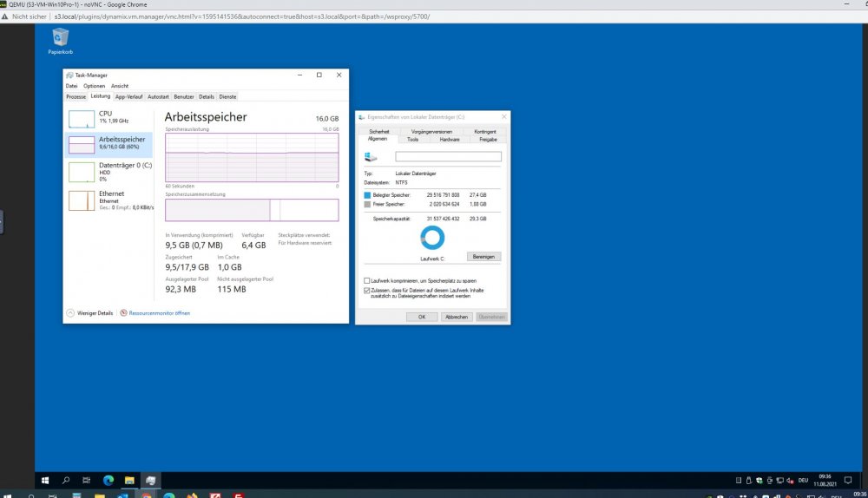
Task: Open the Papierkorb desktop icon
Action: tap(61, 41)
